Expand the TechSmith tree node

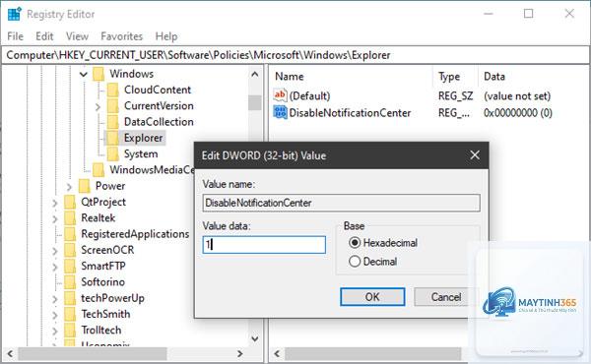[55, 315]
